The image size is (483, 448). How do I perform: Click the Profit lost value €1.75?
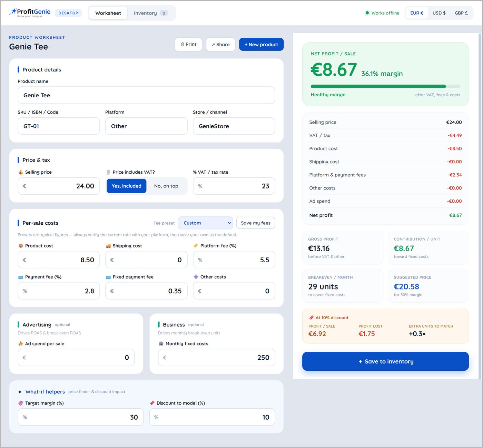coord(367,334)
